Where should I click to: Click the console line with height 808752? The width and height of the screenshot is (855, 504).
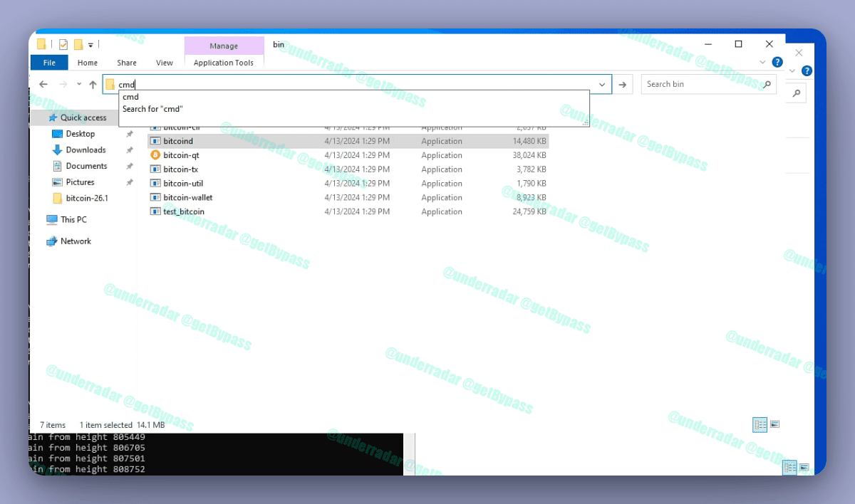87,469
